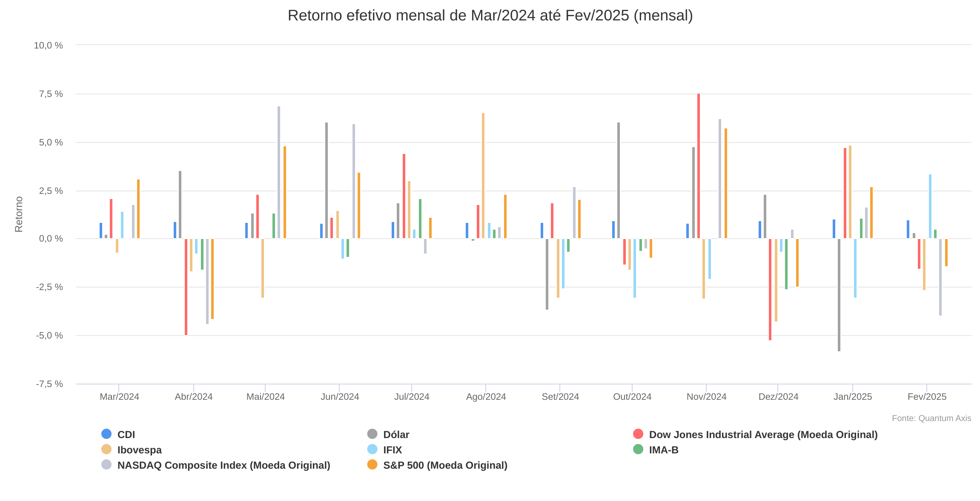Select the light blue IFIX bar in Fev/2025
The width and height of the screenshot is (980, 501).
pos(930,206)
